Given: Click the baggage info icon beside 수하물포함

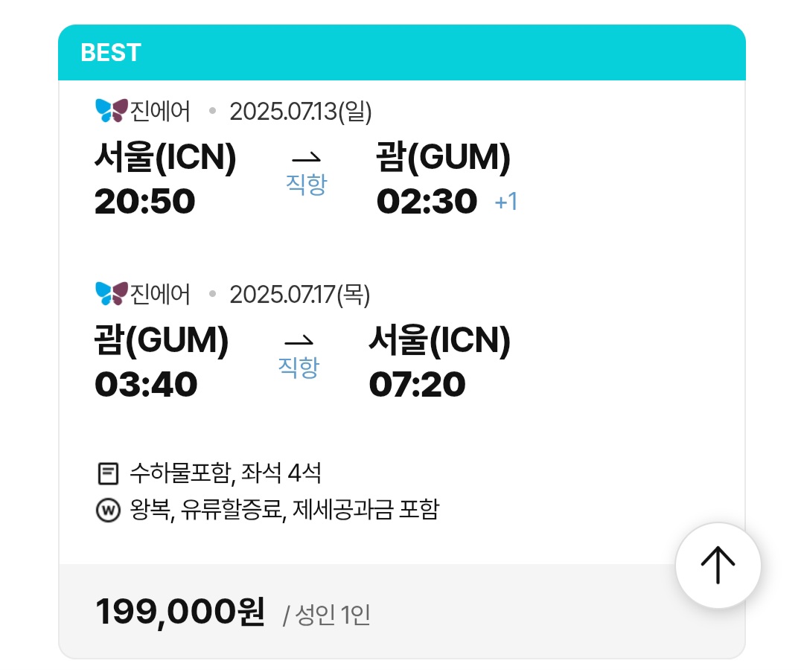Looking at the screenshot, I should pyautogui.click(x=108, y=473).
